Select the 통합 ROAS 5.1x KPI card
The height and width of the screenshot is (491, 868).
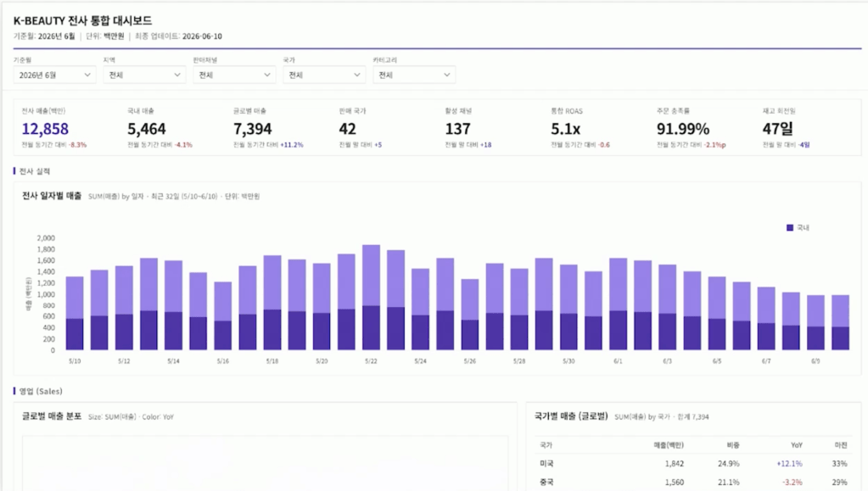[x=596, y=128]
